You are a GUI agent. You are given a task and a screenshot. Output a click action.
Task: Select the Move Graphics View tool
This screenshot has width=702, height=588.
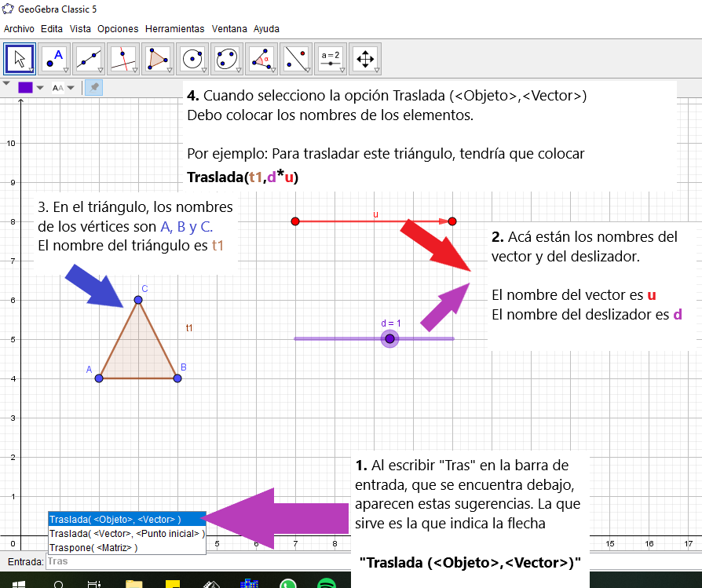[365, 59]
